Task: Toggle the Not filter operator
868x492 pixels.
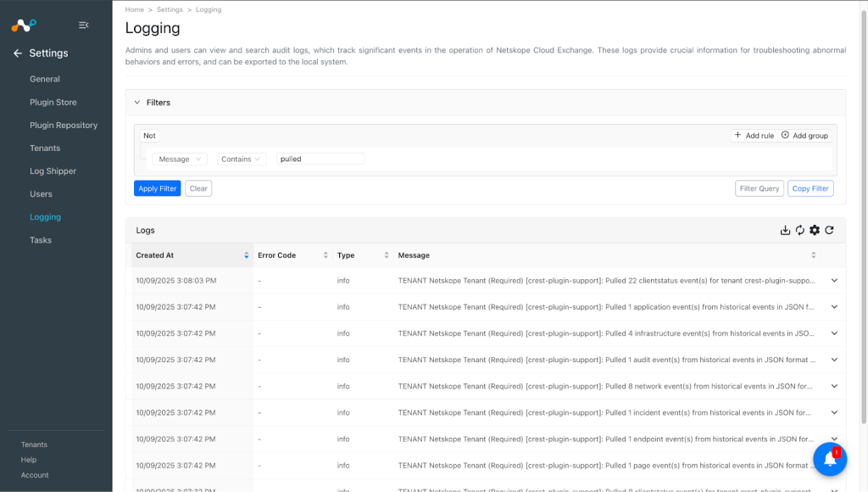Action: tap(149, 136)
